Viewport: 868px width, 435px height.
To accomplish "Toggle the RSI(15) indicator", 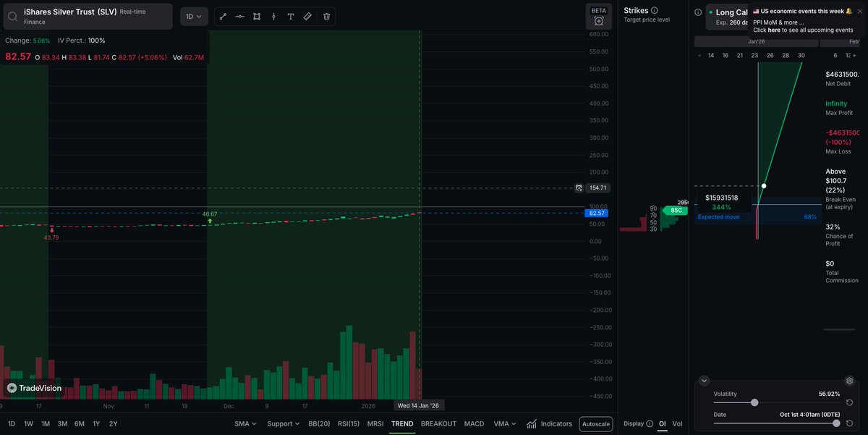I will coord(349,423).
